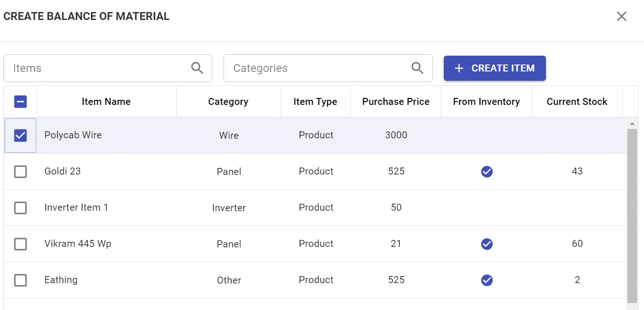Click the From Inventory checkmark for Eathing
The image size is (644, 310).
click(x=486, y=280)
